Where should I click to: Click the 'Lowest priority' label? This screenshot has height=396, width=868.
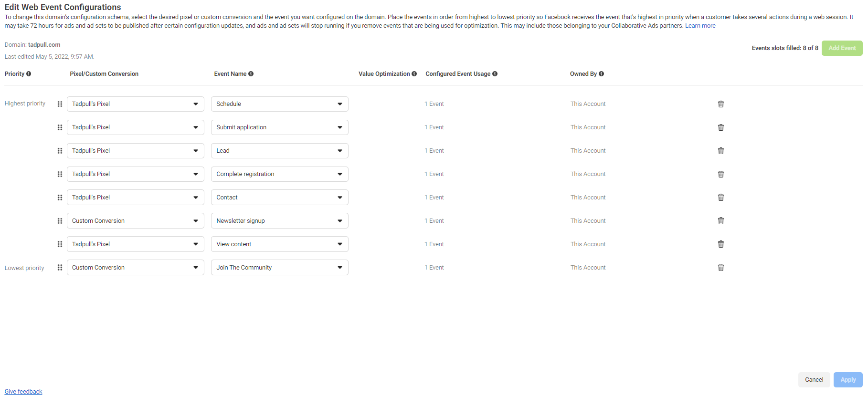(x=24, y=268)
